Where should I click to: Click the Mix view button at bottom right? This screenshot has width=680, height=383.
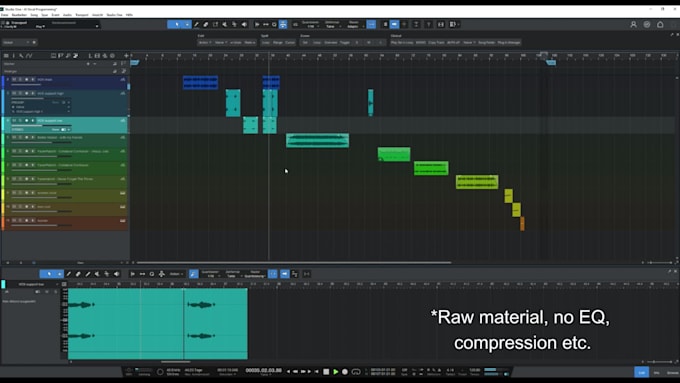coord(656,372)
